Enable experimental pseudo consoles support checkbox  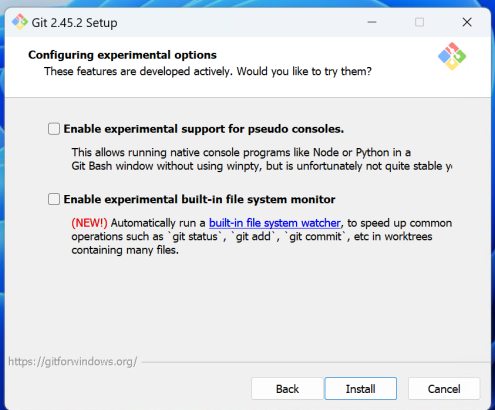click(54, 129)
